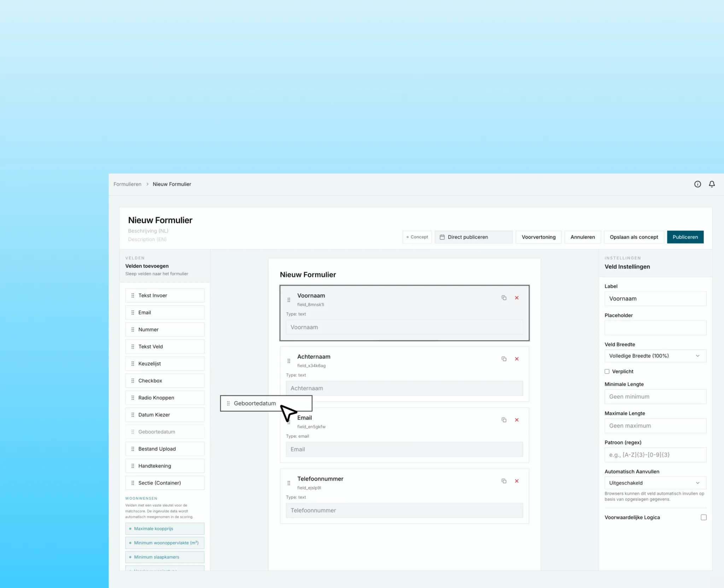Click calendar icon in Direct publiceren
Screen dimensions: 724x588
442,237
